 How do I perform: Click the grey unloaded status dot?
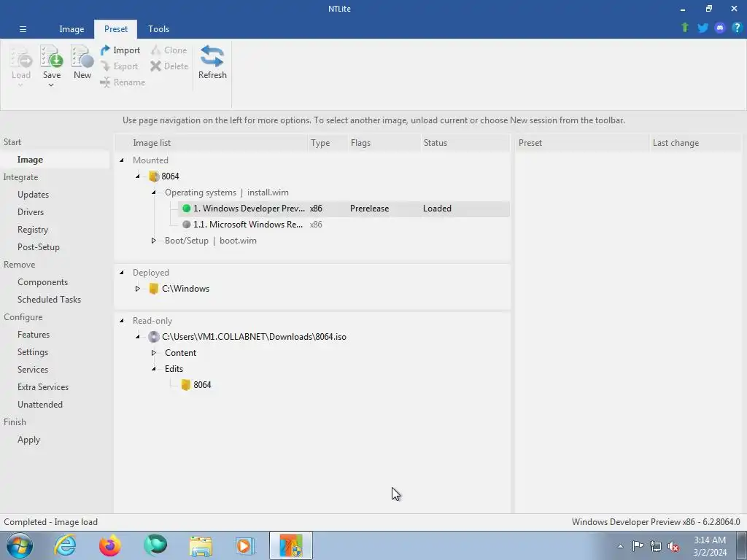(186, 225)
